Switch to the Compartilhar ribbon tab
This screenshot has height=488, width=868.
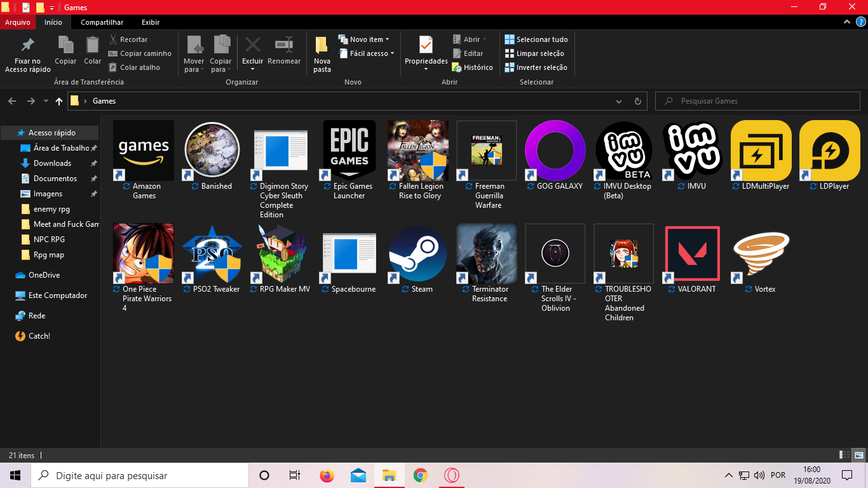click(102, 22)
